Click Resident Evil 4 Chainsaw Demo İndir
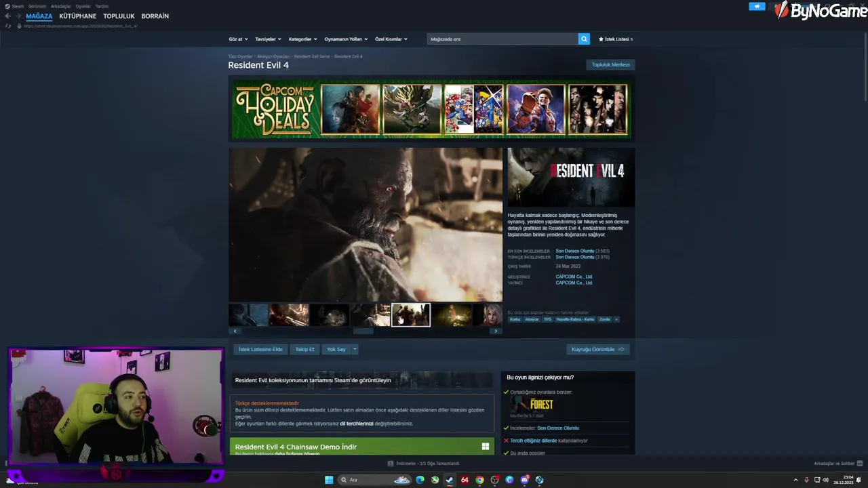Image resolution: width=868 pixels, height=488 pixels. tap(296, 447)
